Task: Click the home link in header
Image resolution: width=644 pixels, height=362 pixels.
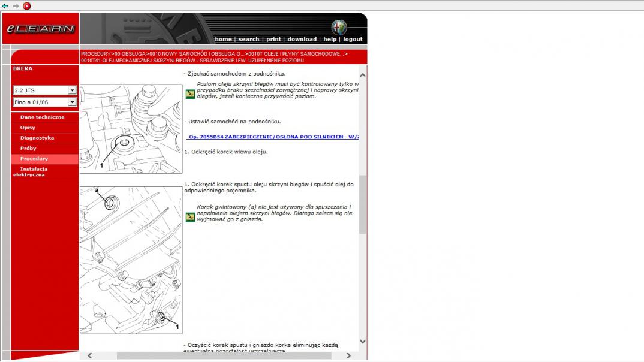Action: [x=223, y=40]
